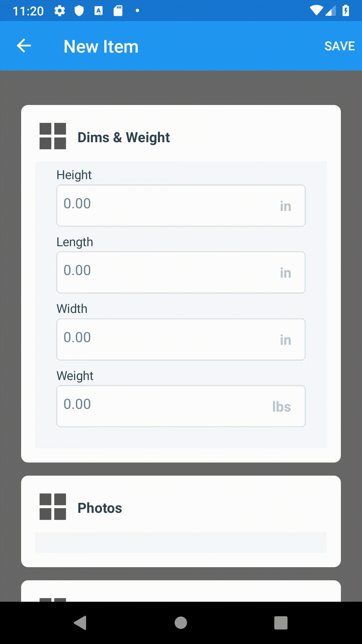This screenshot has width=362, height=644.
Task: Tap the New Item title in the header
Action: click(x=101, y=46)
